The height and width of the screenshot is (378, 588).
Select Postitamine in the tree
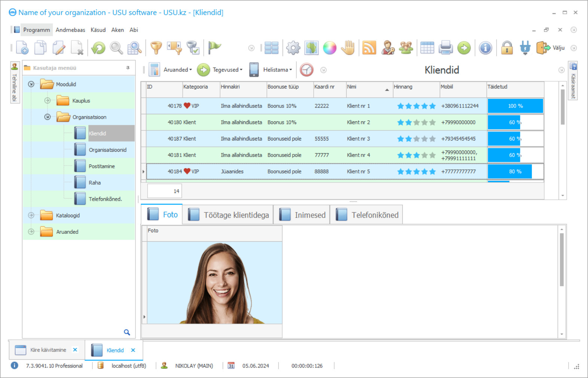[102, 166]
